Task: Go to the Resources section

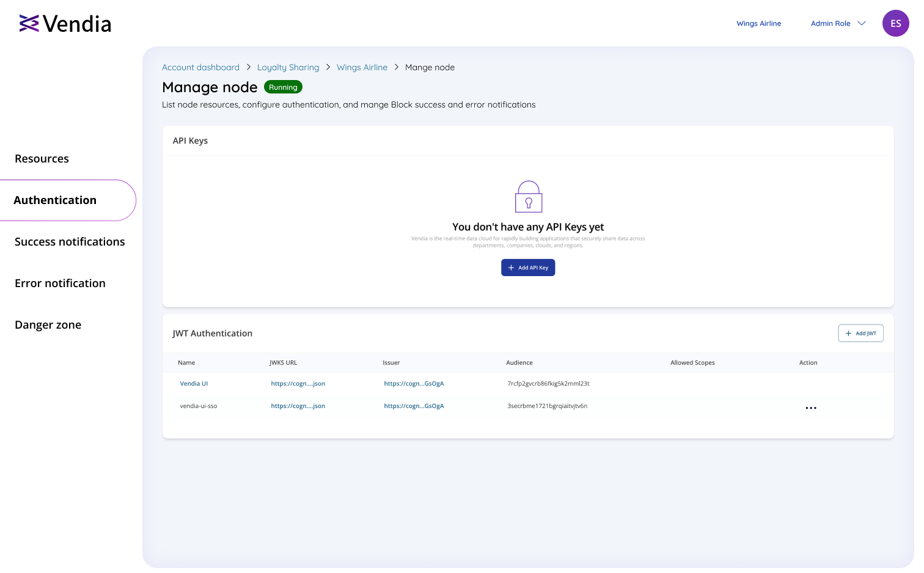Action: pyautogui.click(x=42, y=159)
